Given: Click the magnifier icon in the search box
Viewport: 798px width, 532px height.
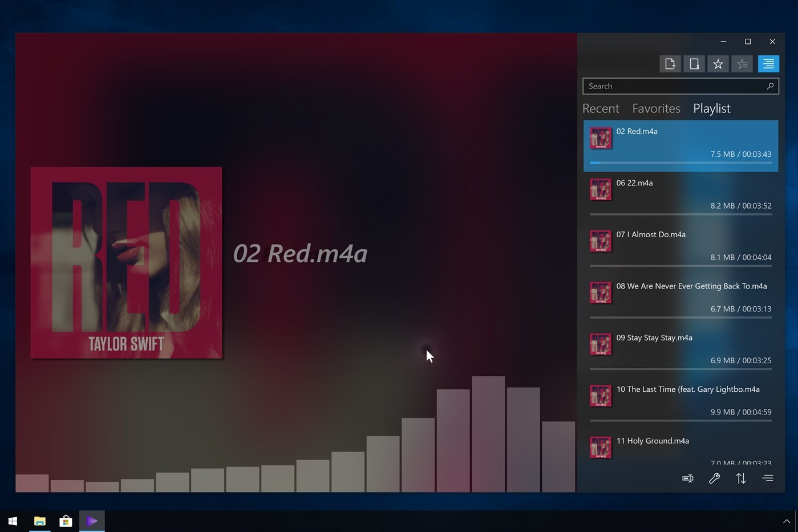Looking at the screenshot, I should [x=770, y=86].
